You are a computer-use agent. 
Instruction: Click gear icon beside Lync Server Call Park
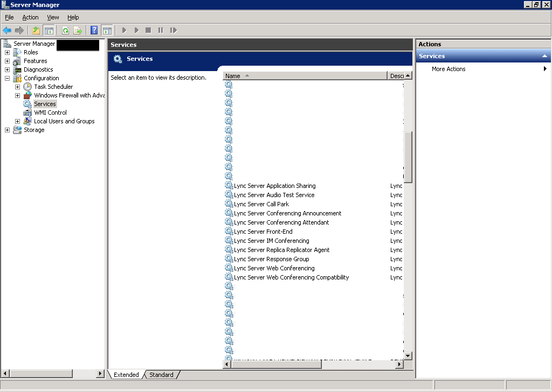pos(229,204)
